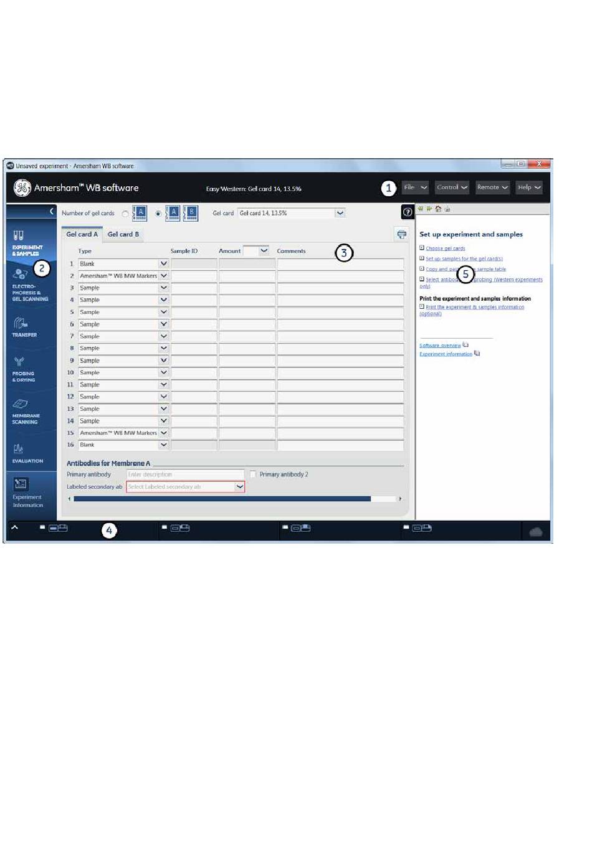The height and width of the screenshot is (868, 592).
Task: Open the File menu
Action: pos(414,187)
